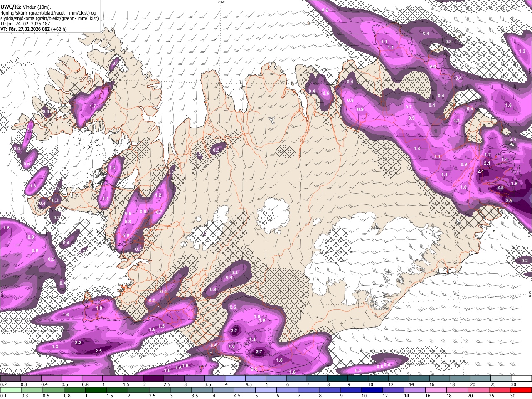Click the 'rigning/skúrir (grænt/blátt/rautt' legend description line

(x=49, y=12)
